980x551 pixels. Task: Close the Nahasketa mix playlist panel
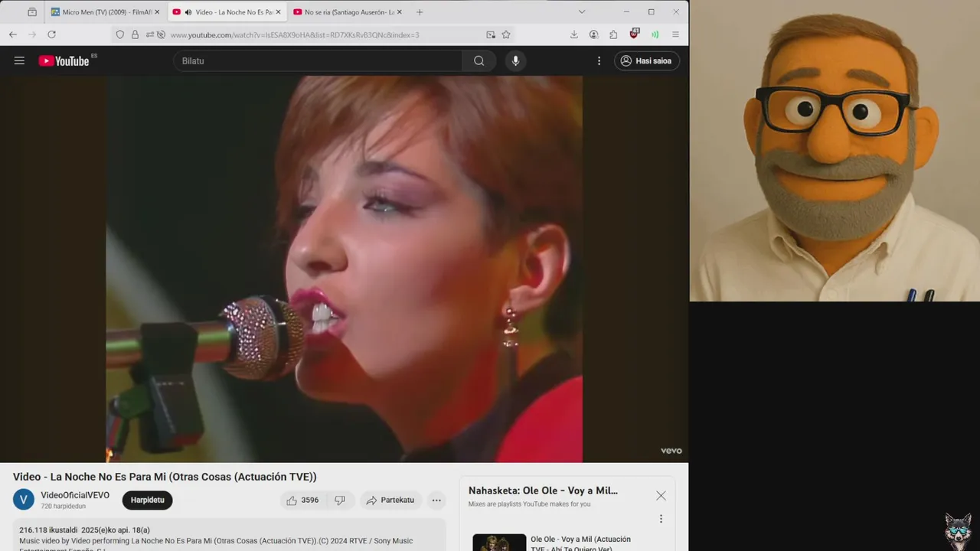click(661, 495)
